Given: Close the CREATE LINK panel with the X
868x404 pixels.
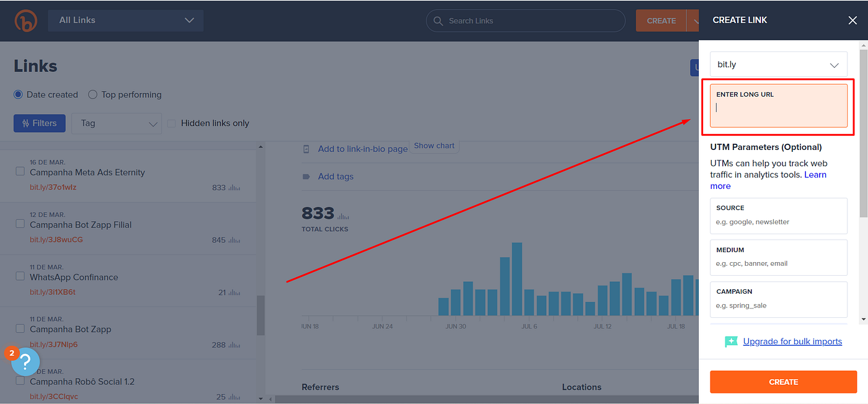Looking at the screenshot, I should click(x=852, y=20).
